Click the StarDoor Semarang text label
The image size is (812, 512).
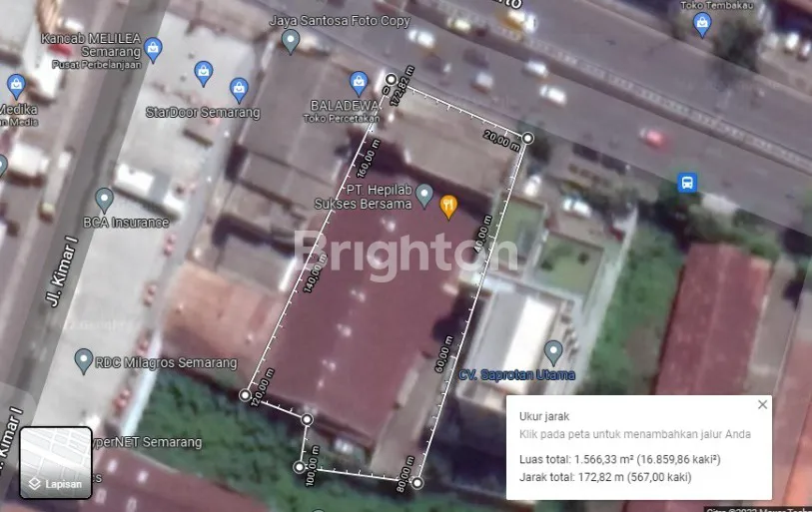pyautogui.click(x=203, y=113)
